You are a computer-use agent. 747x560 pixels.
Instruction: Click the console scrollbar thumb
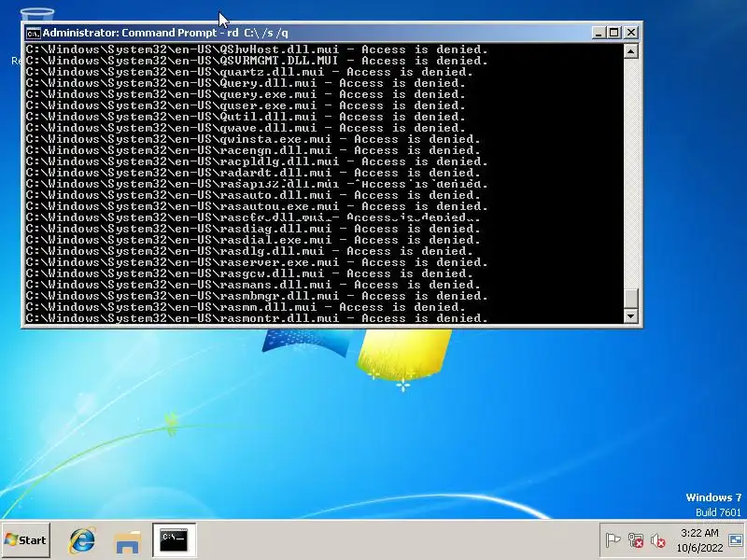(631, 299)
